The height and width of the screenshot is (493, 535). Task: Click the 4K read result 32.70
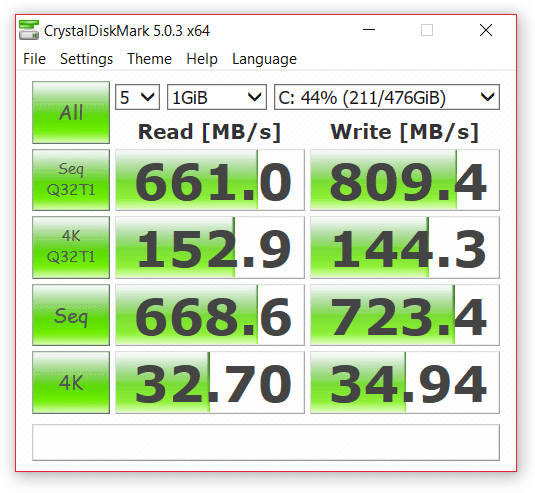click(210, 382)
